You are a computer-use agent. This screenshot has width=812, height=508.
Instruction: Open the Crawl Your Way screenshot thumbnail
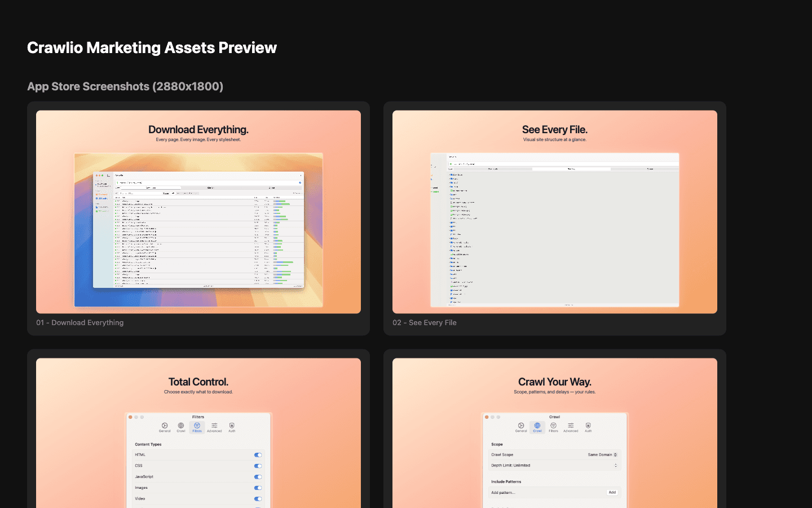point(555,433)
